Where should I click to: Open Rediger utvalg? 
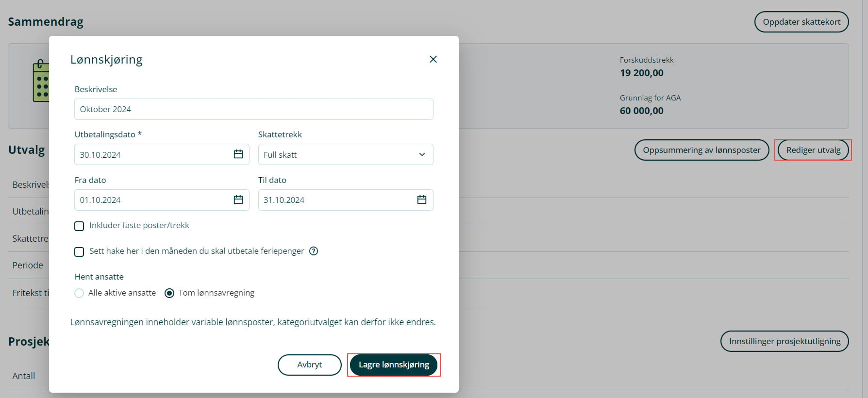point(813,150)
